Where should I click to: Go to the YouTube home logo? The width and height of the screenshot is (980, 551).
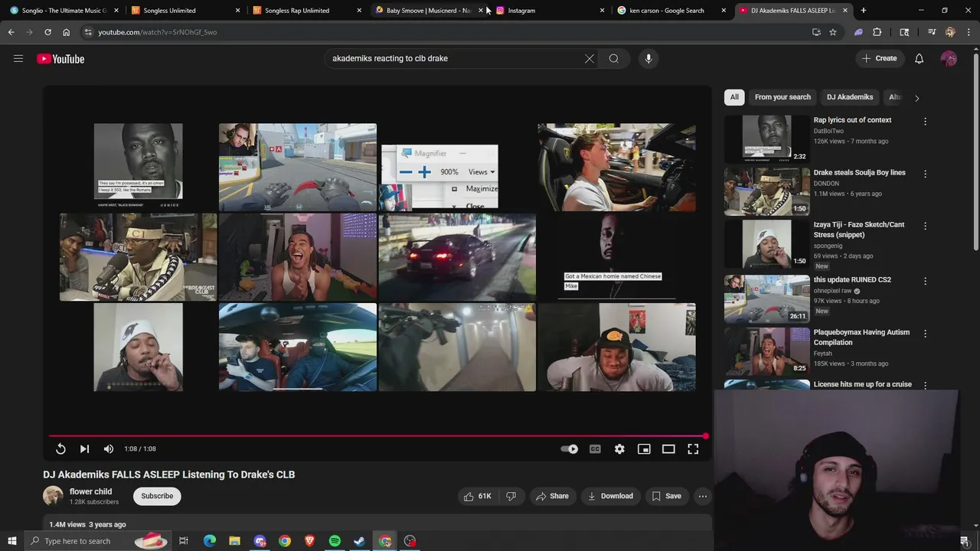click(x=60, y=59)
